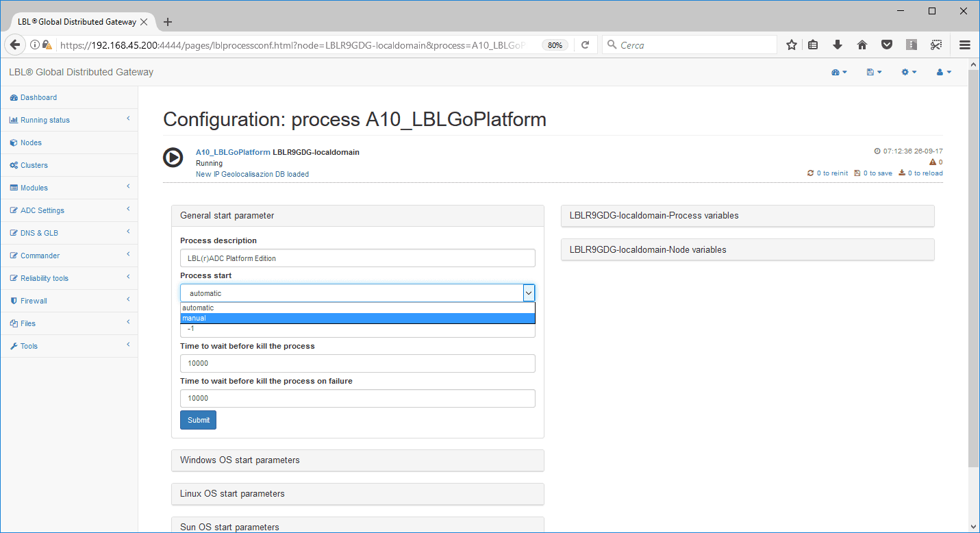Select the automatic option in dropdown list

click(x=357, y=308)
